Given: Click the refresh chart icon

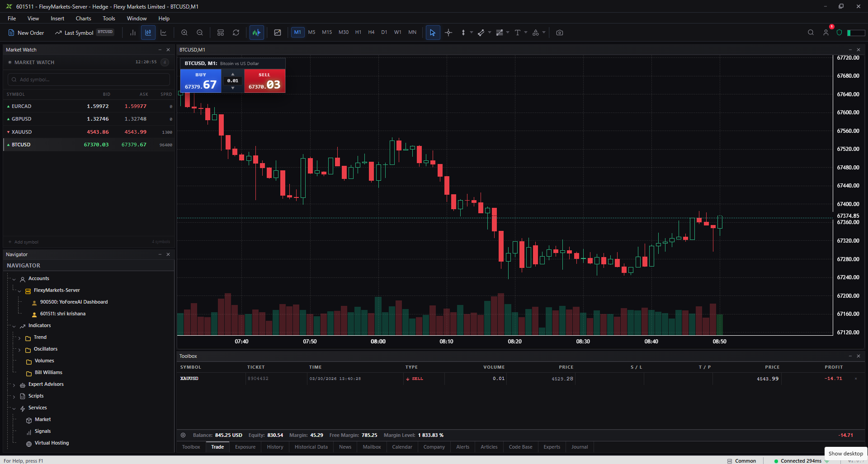Looking at the screenshot, I should click(x=236, y=33).
